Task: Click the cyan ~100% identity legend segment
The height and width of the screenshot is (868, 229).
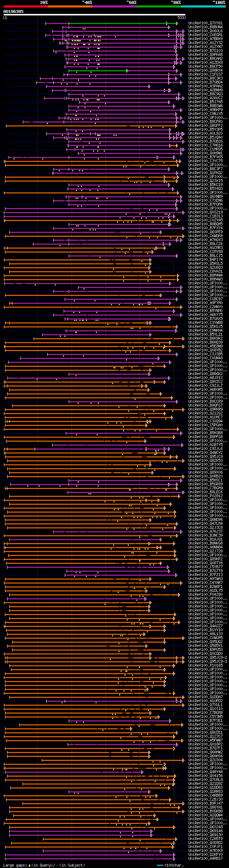Action: pyautogui.click(x=203, y=6)
